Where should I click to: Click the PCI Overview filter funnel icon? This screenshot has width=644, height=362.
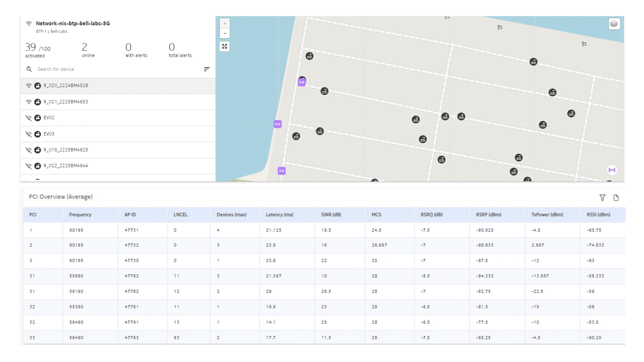click(602, 198)
